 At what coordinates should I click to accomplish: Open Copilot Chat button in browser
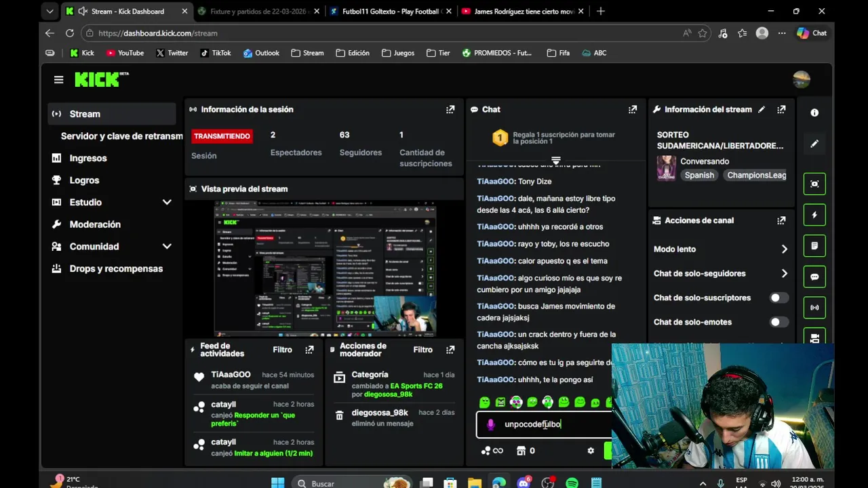point(812,33)
